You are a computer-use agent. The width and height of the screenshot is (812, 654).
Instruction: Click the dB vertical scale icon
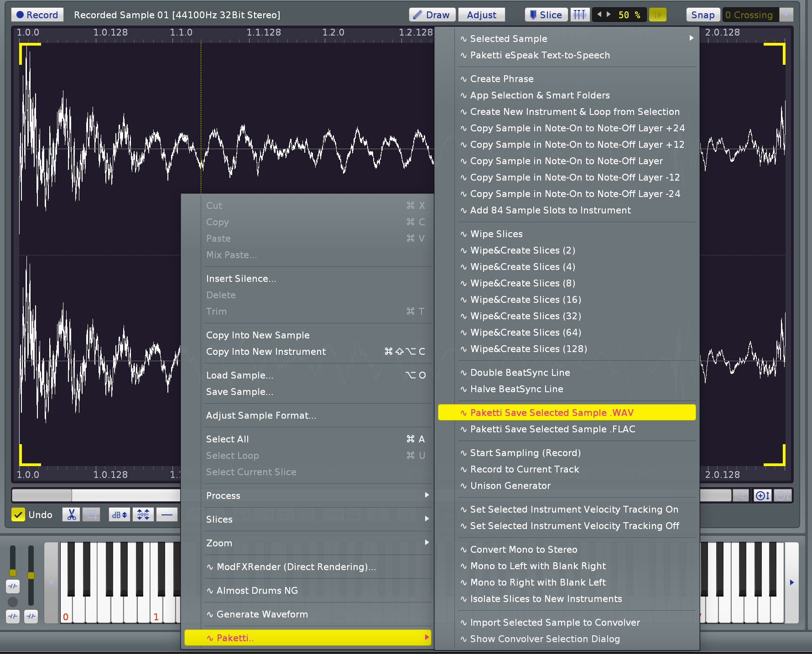119,515
